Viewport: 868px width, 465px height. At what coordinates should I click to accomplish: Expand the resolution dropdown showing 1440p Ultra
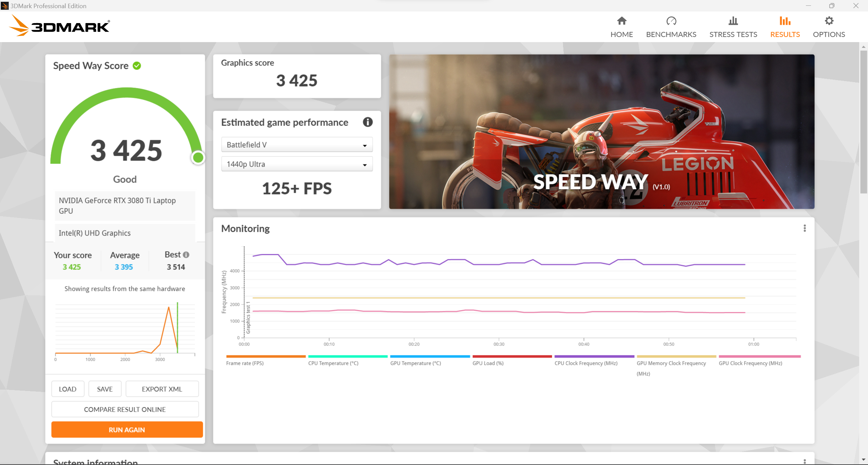(x=365, y=164)
